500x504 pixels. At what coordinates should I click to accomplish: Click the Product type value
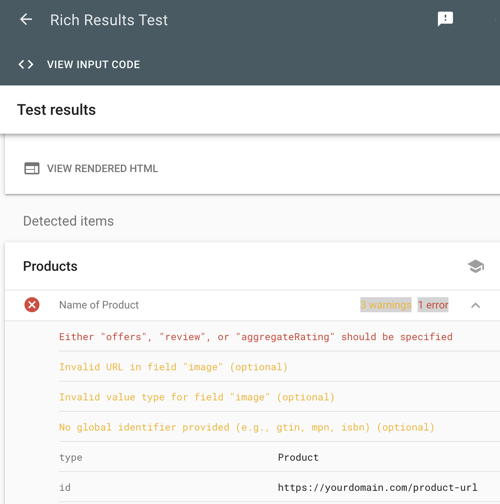click(x=298, y=457)
